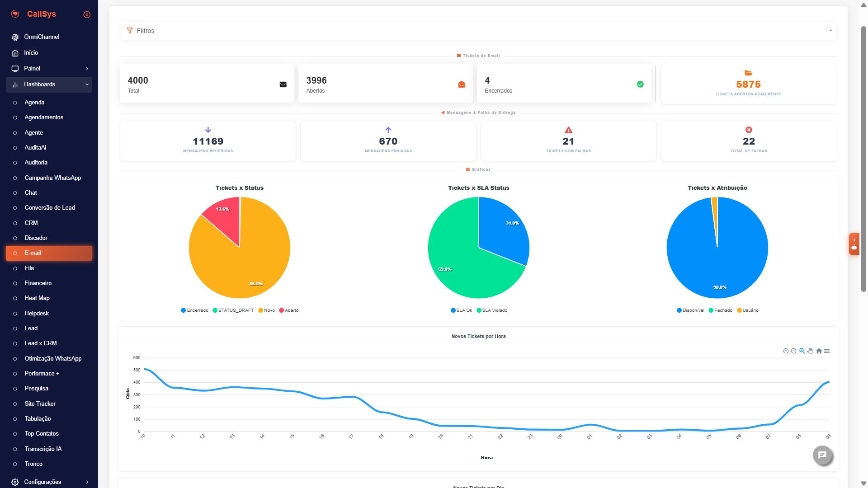The width and height of the screenshot is (868, 488).
Task: Toggle the Disponível legend item
Action: point(690,310)
